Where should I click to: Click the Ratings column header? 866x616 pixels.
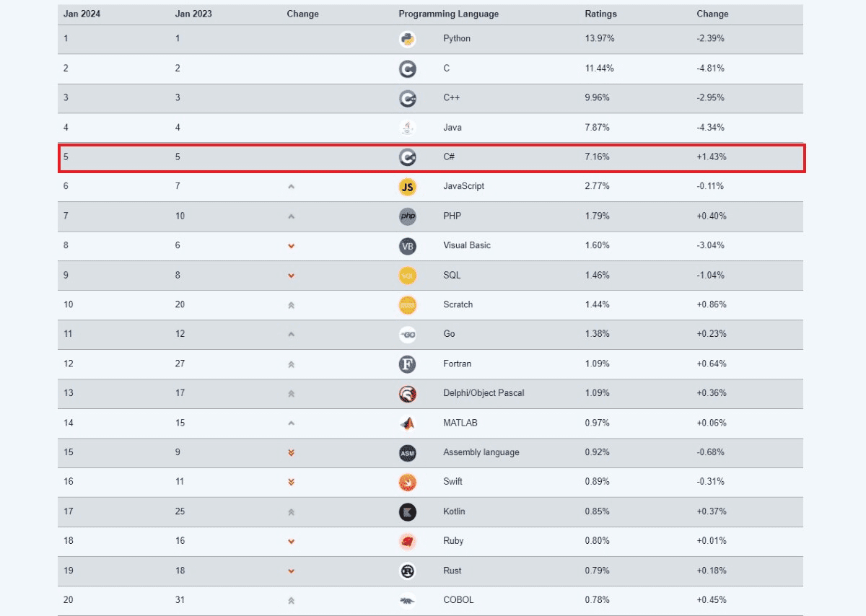click(x=600, y=14)
